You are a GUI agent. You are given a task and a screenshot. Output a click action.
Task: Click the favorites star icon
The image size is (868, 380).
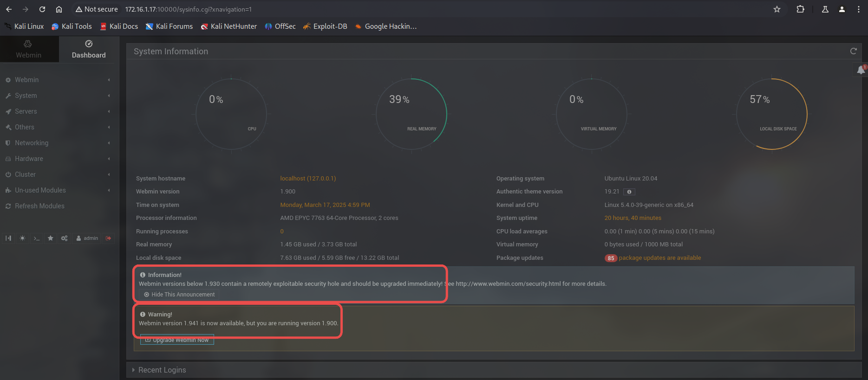[51, 238]
